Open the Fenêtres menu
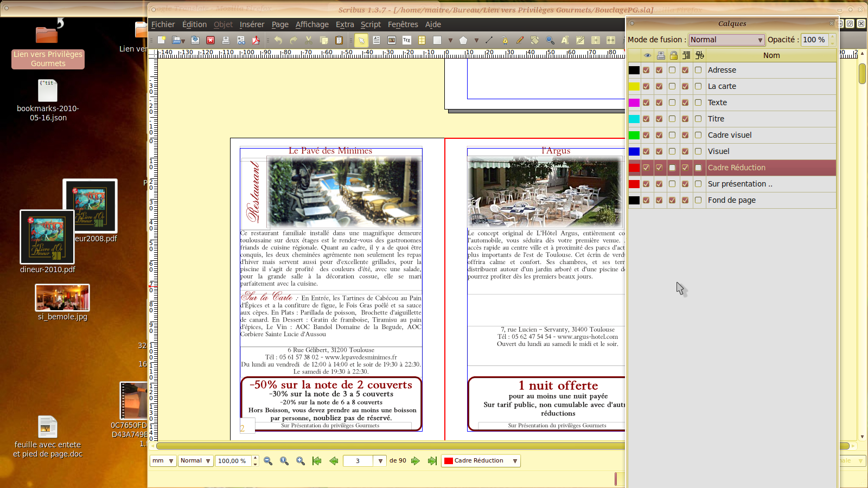 tap(403, 24)
